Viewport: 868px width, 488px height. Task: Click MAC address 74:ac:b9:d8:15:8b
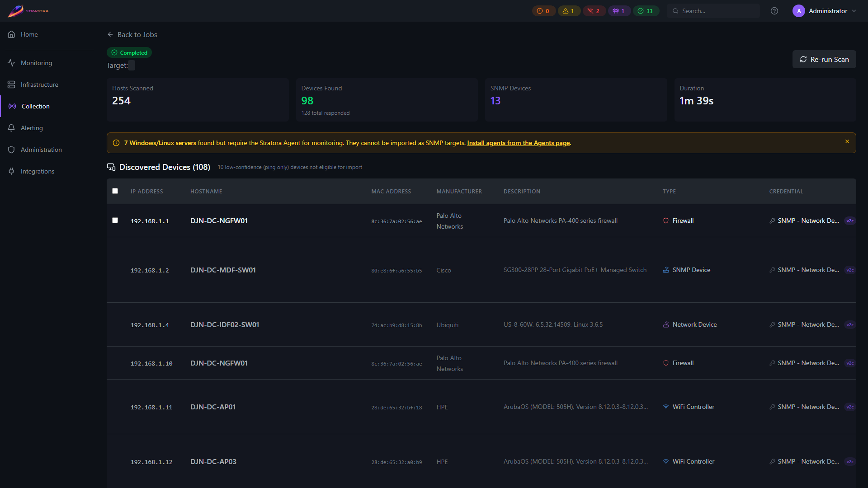pos(396,325)
